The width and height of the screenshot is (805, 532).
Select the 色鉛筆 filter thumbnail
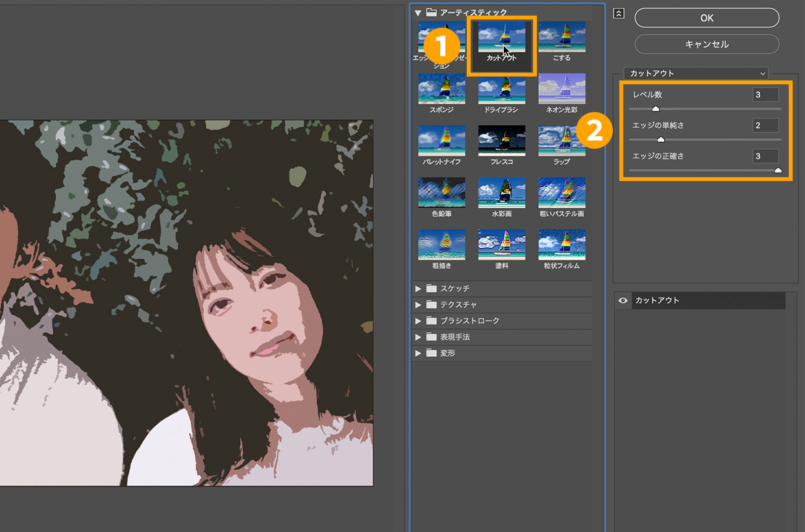pyautogui.click(x=441, y=193)
